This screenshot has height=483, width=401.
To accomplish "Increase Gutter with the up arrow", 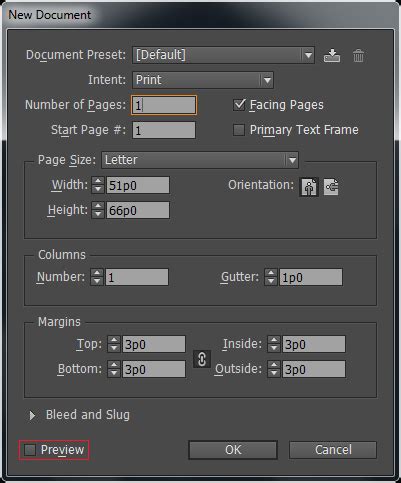I will tap(271, 273).
